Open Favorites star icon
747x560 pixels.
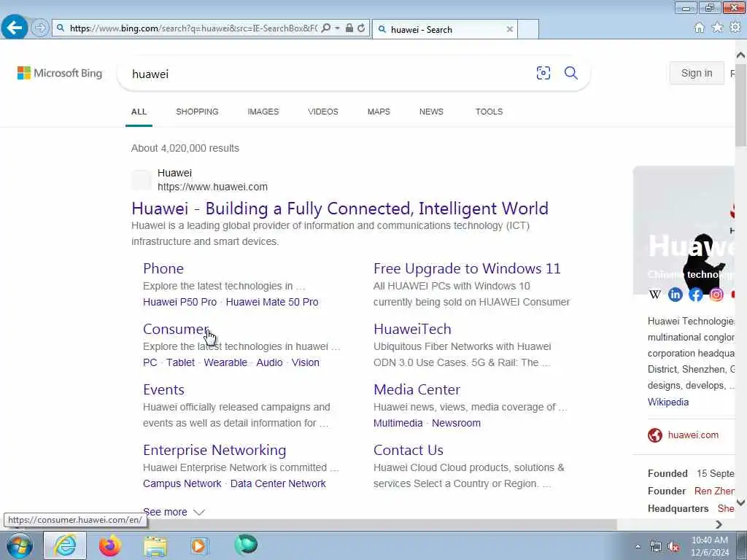coord(717,28)
